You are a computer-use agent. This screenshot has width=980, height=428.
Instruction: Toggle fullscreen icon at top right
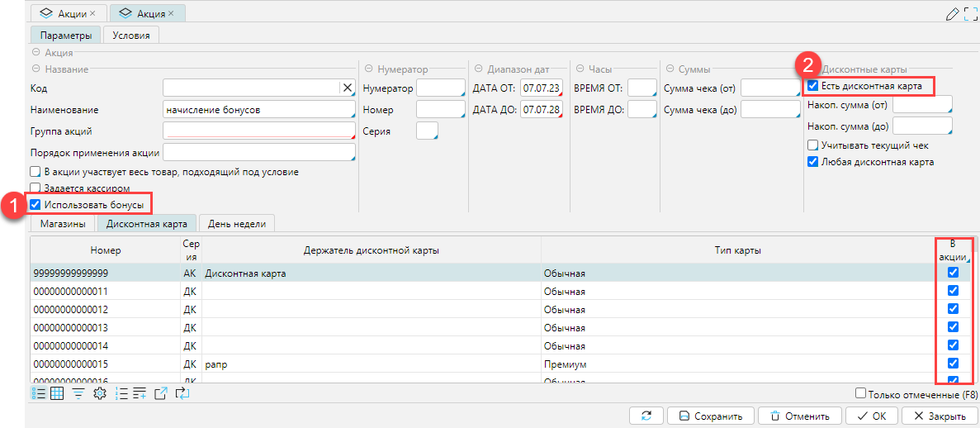pos(970,13)
